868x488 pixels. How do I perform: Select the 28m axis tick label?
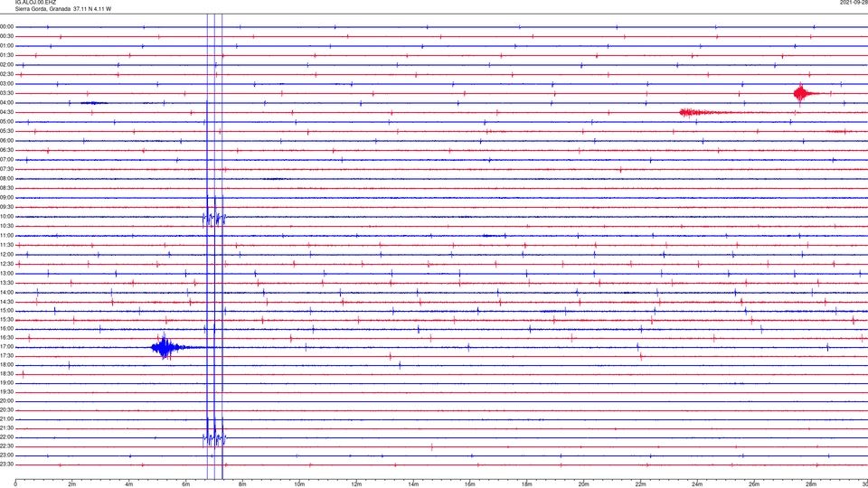tap(811, 484)
